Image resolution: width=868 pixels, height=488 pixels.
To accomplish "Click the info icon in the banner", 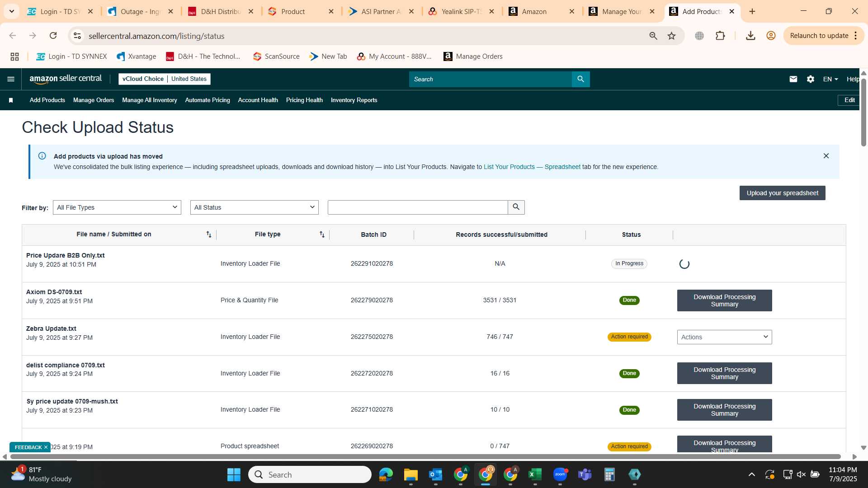I will click(x=42, y=156).
